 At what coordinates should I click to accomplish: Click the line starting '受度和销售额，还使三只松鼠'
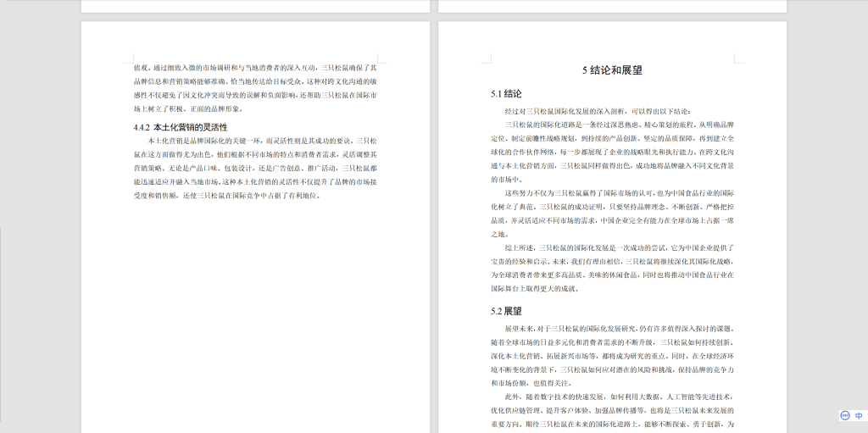227,195
